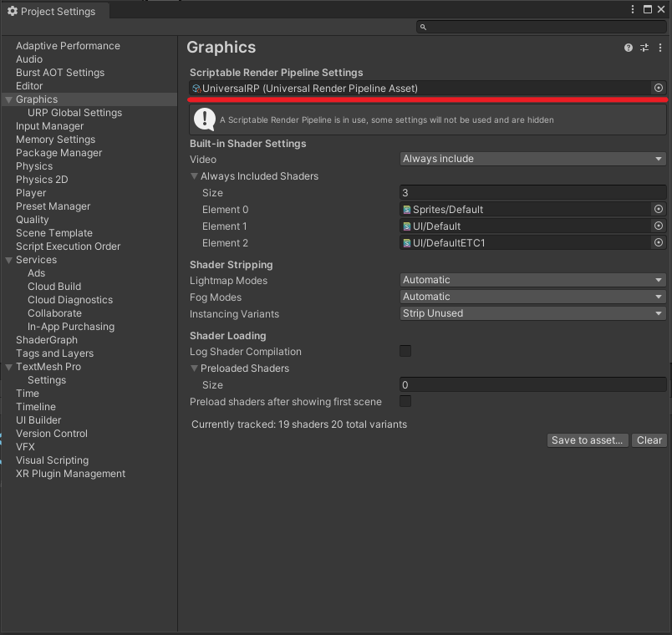This screenshot has height=635, width=672.
Task: Open help for Graphics settings
Action: [628, 47]
